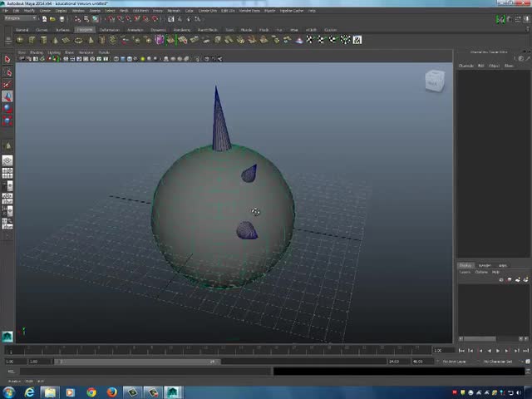Choose the Rotate tool sphere icon
Image resolution: width=532 pixels, height=399 pixels.
[7, 108]
